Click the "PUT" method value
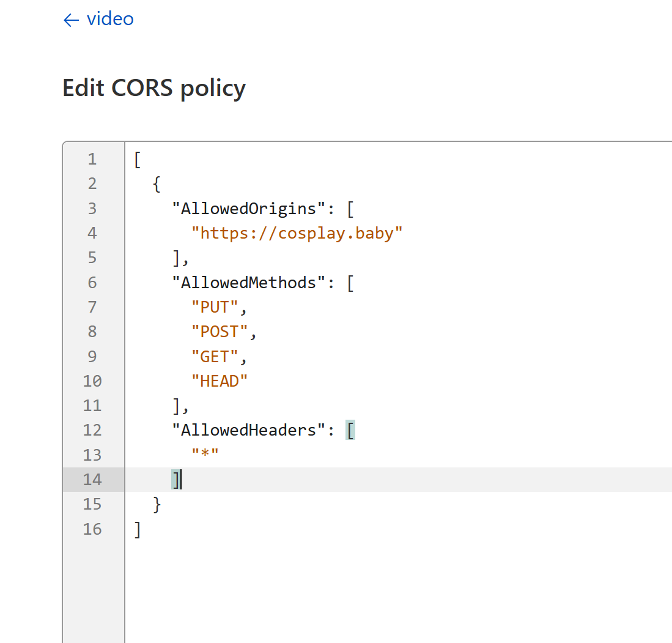The height and width of the screenshot is (643, 672). (215, 307)
